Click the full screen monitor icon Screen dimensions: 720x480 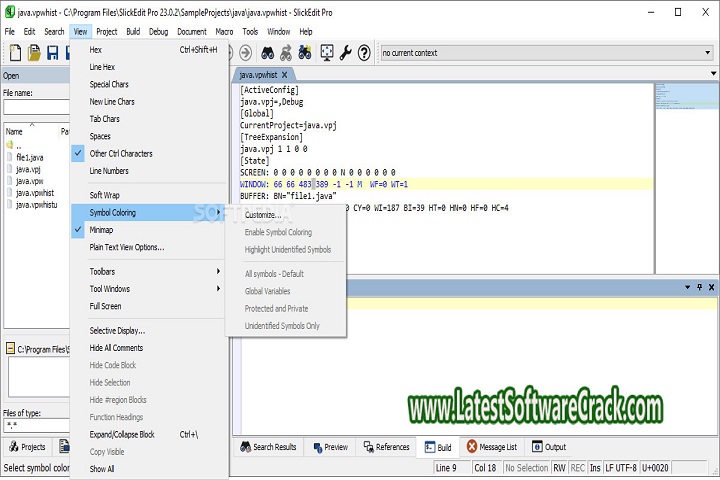tap(326, 53)
